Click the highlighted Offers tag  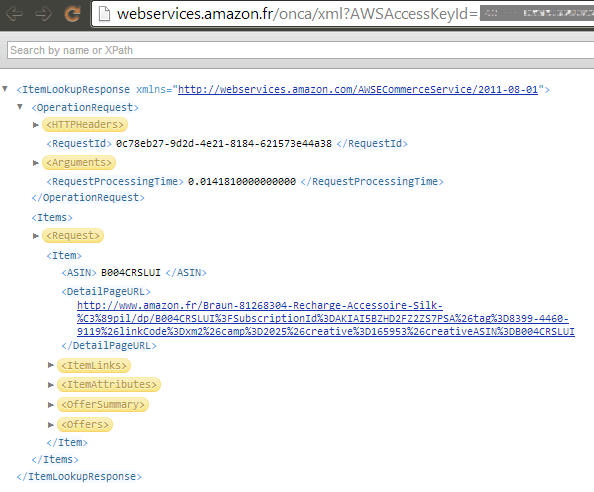tap(85, 425)
